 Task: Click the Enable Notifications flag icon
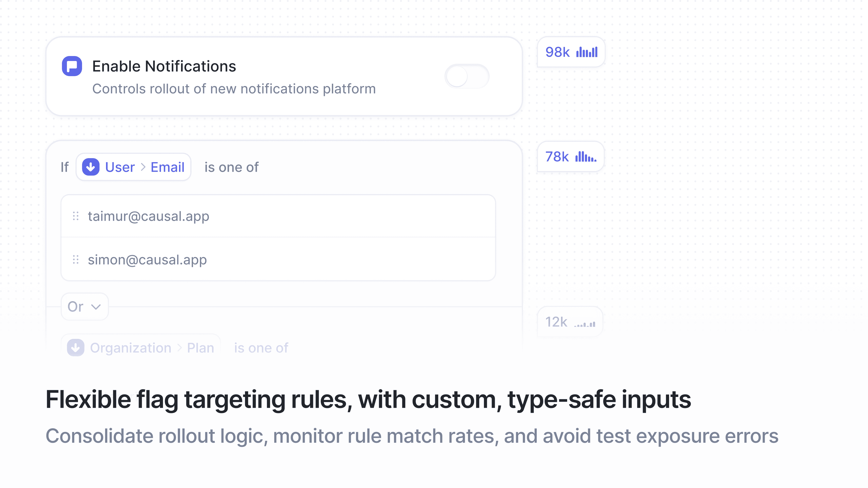pyautogui.click(x=72, y=66)
